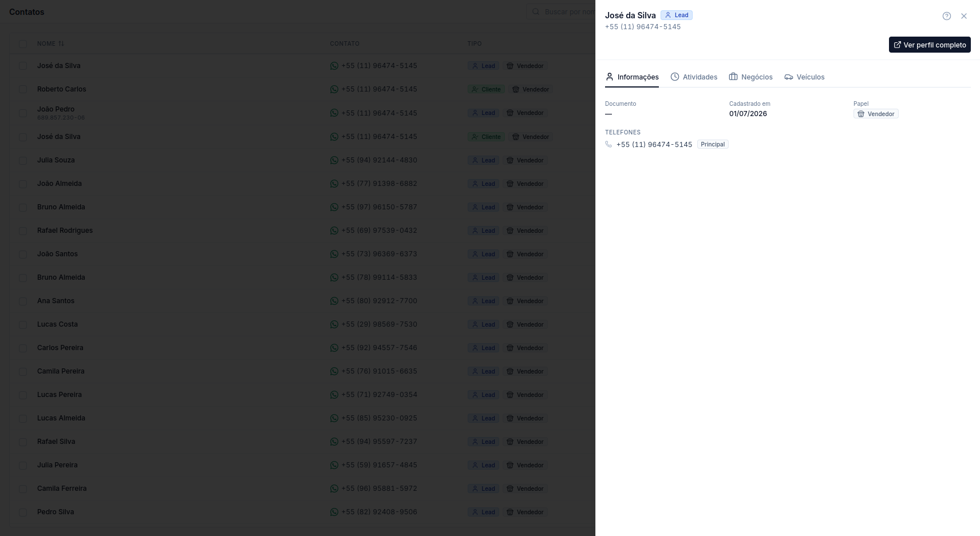This screenshot has width=980, height=536.
Task: Click the WhatsApp icon for Lucas Costa
Action: (x=334, y=324)
